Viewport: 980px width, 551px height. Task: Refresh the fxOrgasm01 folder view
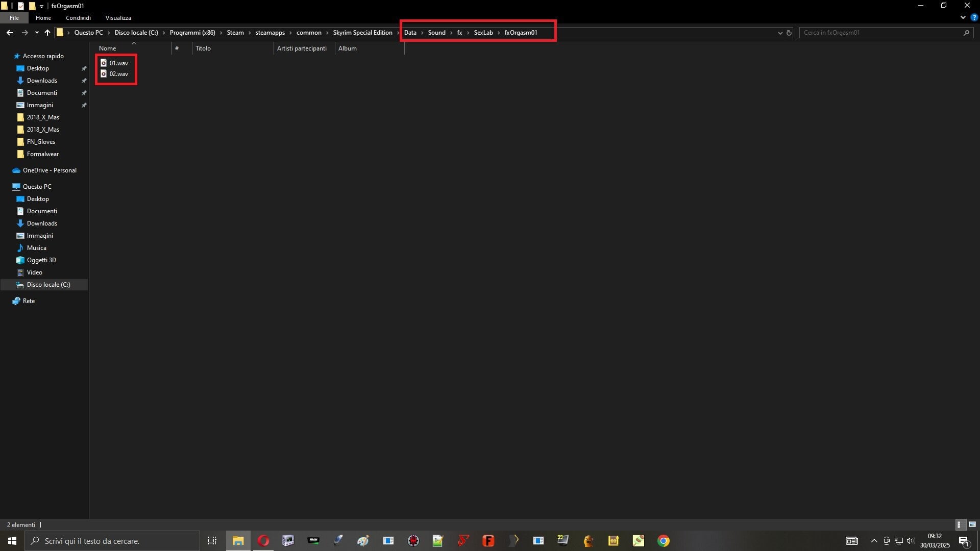789,33
